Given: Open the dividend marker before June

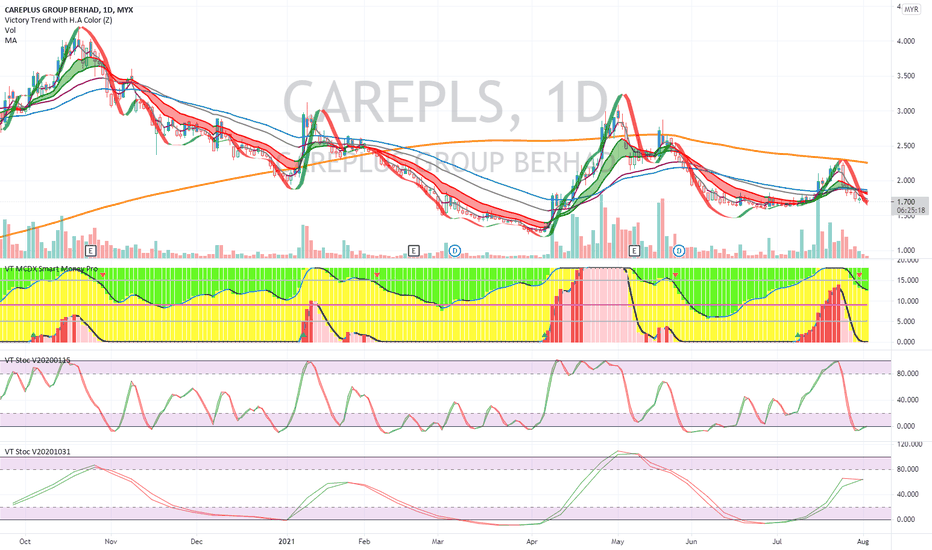Looking at the screenshot, I should tap(679, 250).
